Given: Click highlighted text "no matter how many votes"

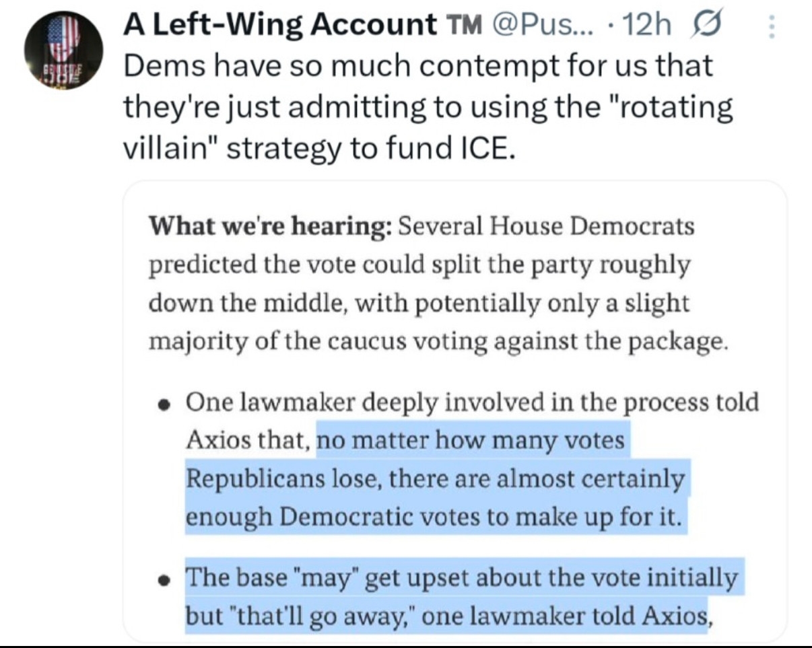Looking at the screenshot, I should [471, 441].
